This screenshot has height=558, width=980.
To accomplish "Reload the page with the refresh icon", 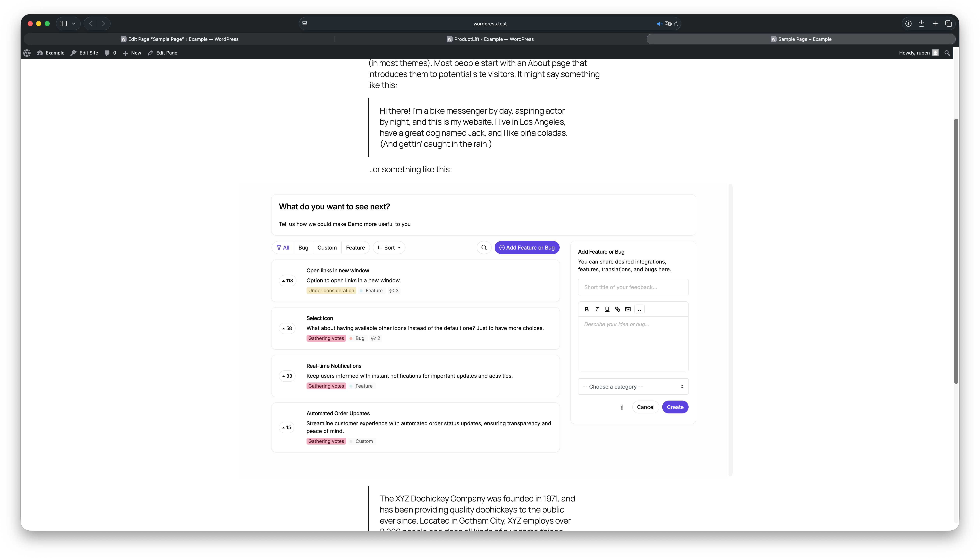I will pos(676,24).
